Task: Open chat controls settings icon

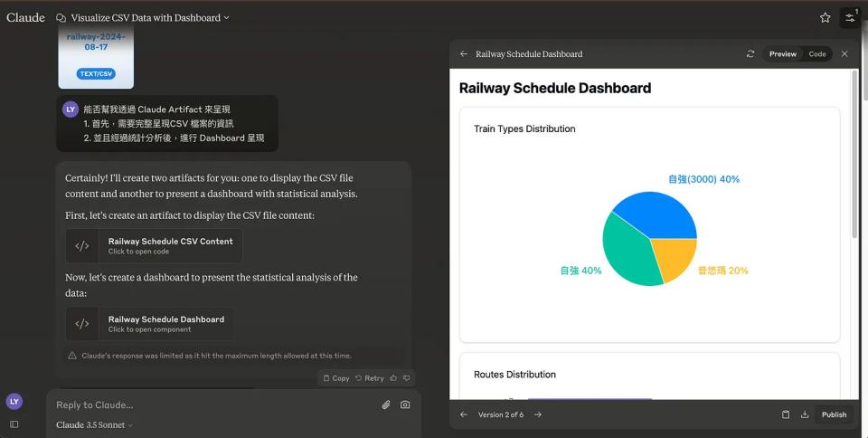Action: coord(850,17)
